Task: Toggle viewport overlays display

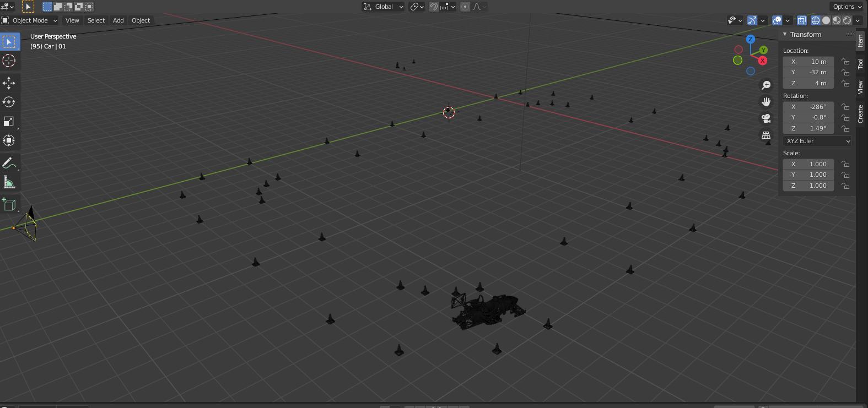Action: click(777, 20)
